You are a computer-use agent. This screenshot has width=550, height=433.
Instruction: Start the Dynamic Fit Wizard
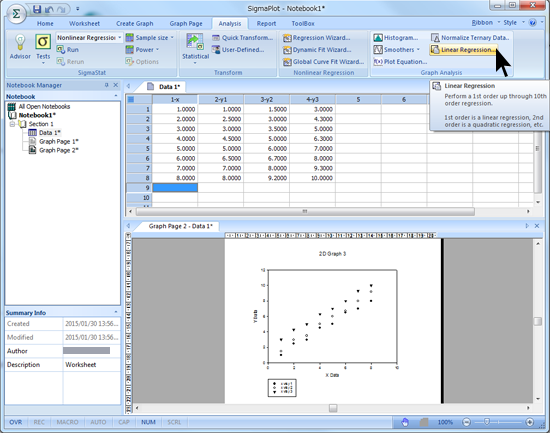click(x=317, y=49)
